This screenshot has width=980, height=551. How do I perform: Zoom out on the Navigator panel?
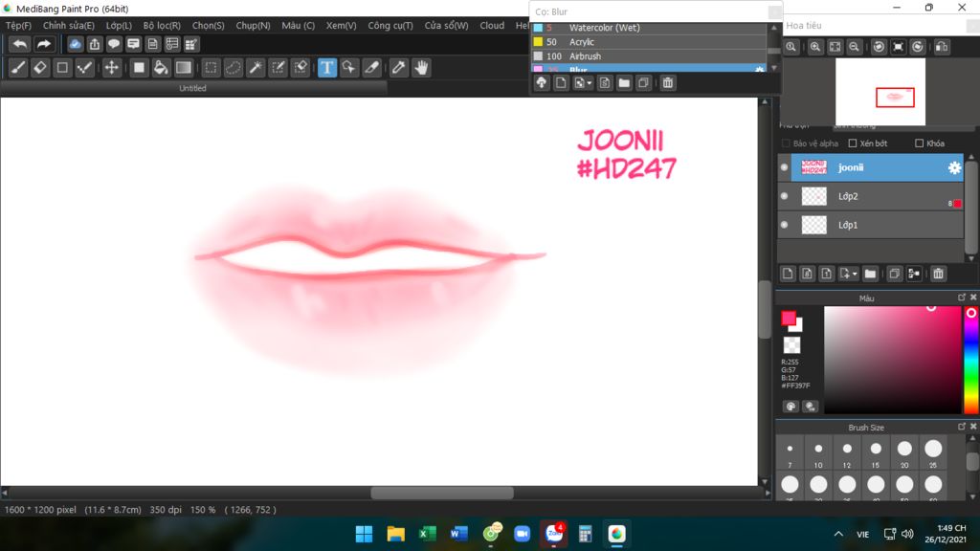click(x=854, y=47)
